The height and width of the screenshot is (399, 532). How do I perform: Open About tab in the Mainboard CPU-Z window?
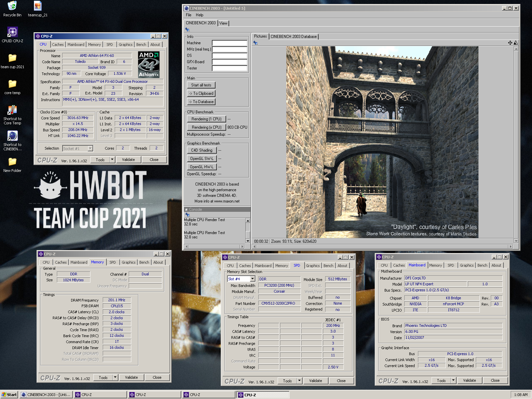496,265
